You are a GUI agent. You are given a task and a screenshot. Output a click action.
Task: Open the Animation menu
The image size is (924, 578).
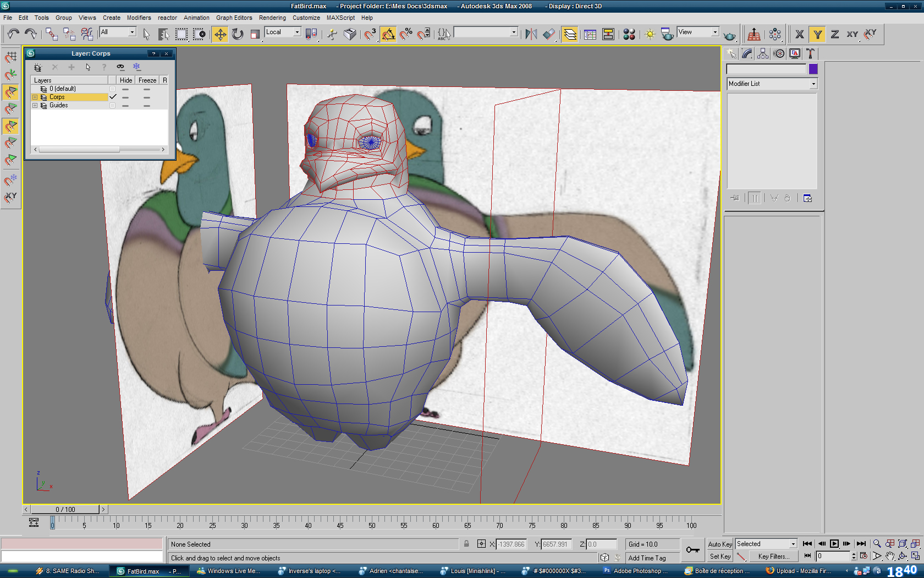(196, 18)
